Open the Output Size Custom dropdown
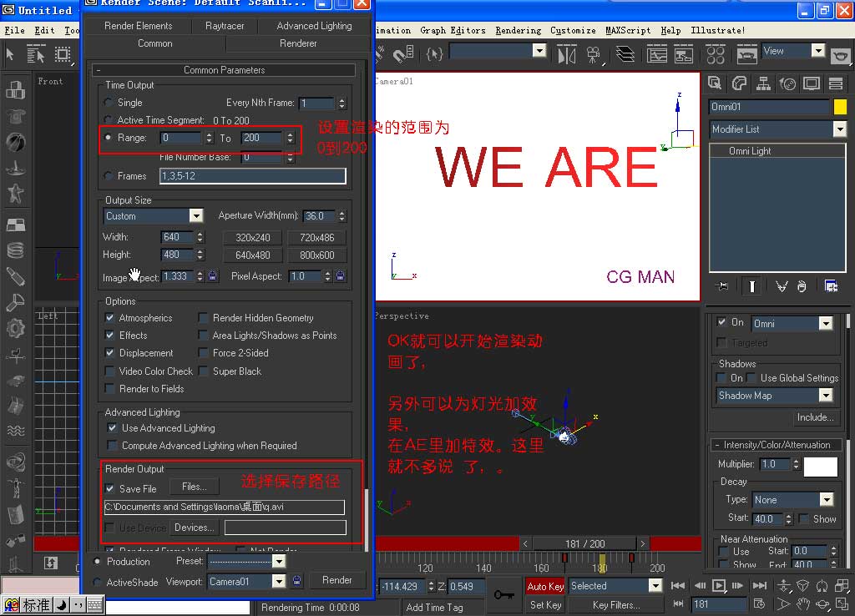 (195, 216)
